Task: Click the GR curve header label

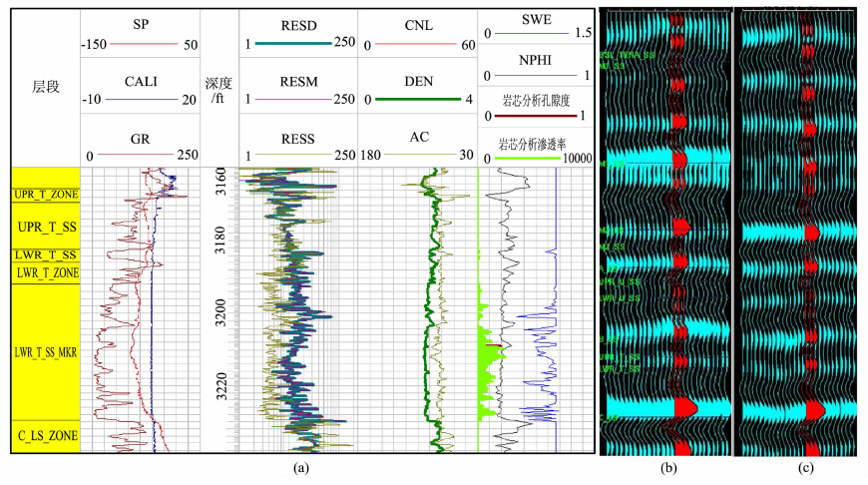Action: click(139, 134)
